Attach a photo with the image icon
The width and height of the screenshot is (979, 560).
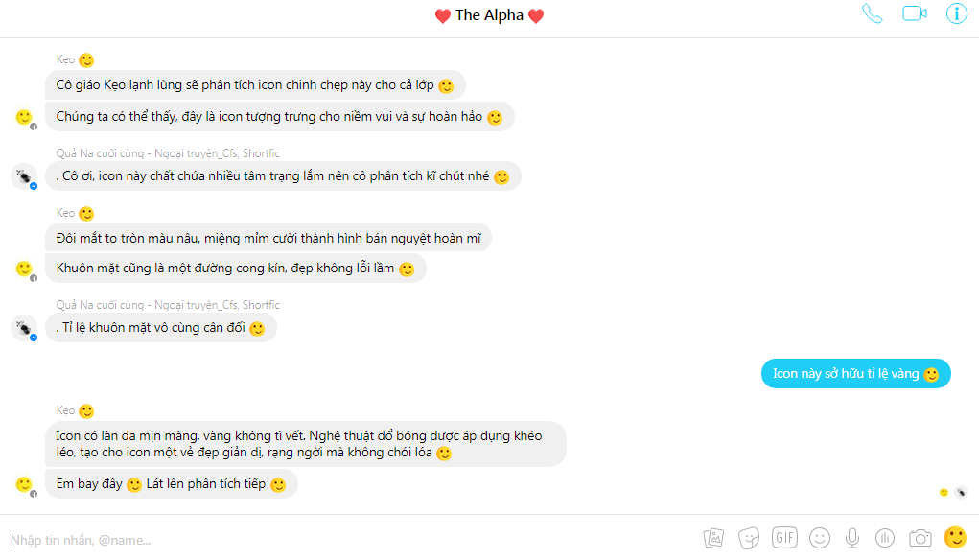pos(713,538)
